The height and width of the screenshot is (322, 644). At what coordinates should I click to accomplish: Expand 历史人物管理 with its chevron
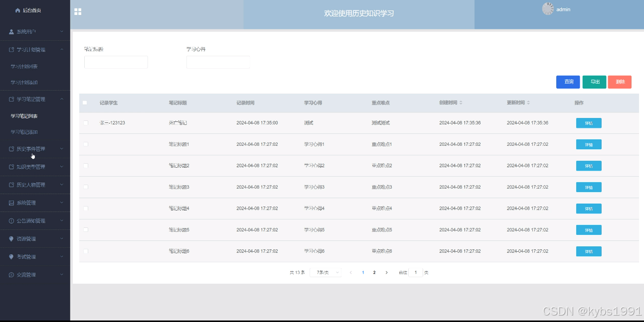coord(61,185)
